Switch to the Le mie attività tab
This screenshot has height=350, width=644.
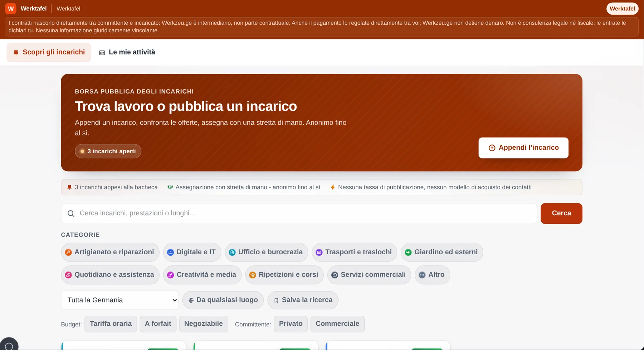point(127,52)
